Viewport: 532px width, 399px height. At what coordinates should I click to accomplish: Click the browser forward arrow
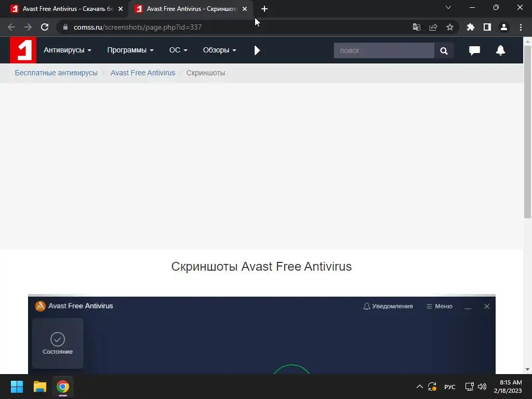pyautogui.click(x=28, y=27)
